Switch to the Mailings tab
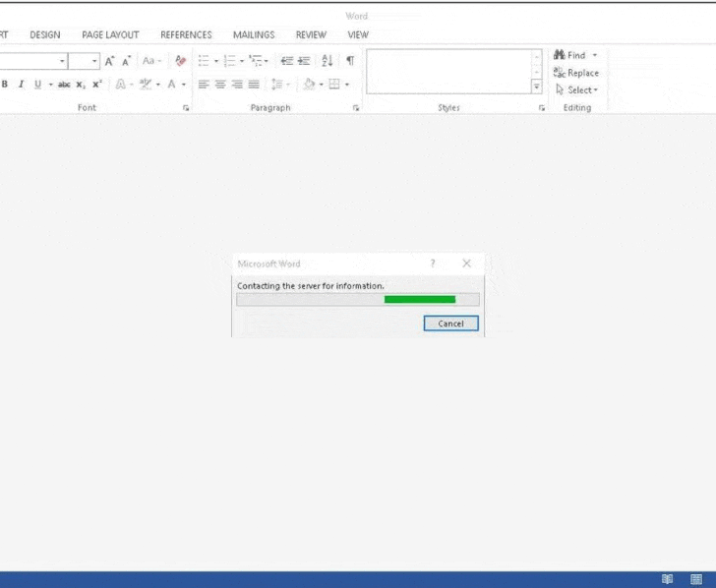This screenshot has height=588, width=716. (254, 34)
